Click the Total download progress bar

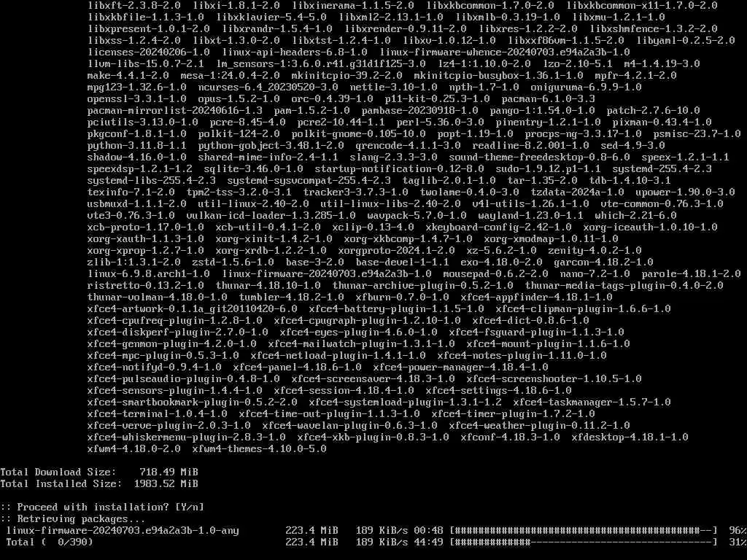[x=583, y=542]
